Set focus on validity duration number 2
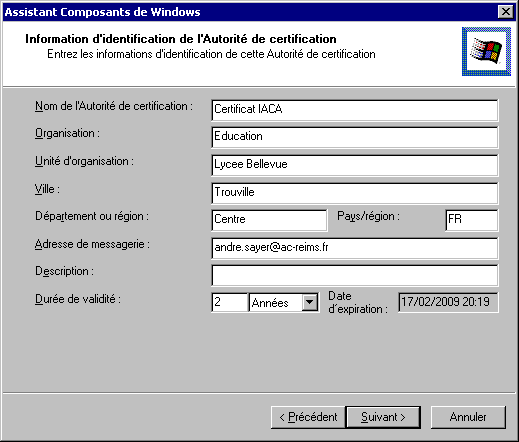This screenshot has width=519, height=442. point(230,302)
